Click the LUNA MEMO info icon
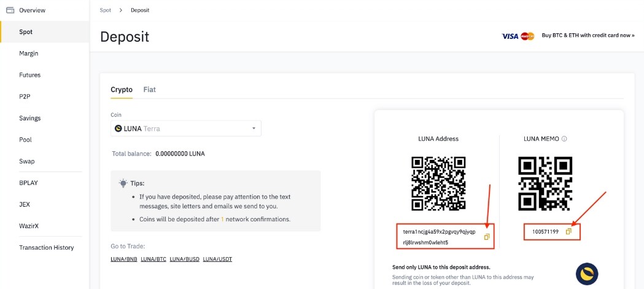Viewport: 644px width, 289px height. (564, 139)
